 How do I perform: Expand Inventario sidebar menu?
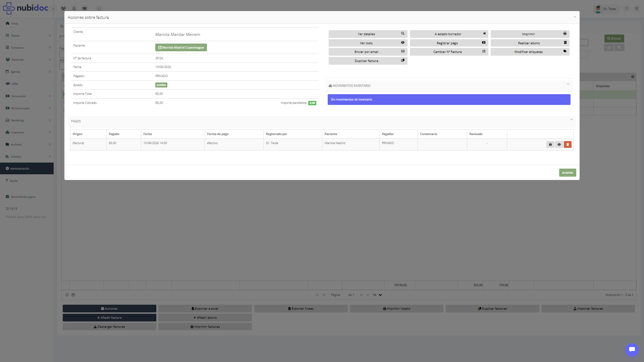click(x=27, y=132)
